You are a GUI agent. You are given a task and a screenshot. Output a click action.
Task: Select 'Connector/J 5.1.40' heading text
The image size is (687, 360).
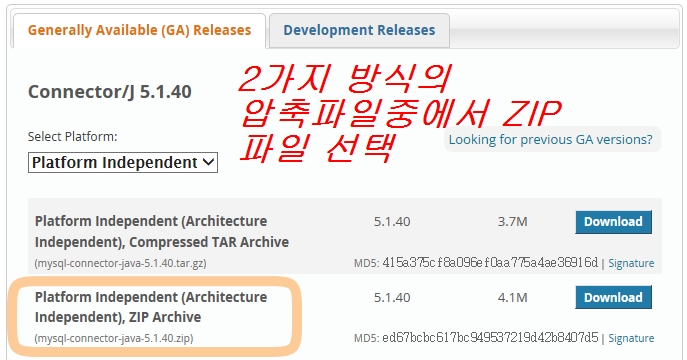(110, 92)
